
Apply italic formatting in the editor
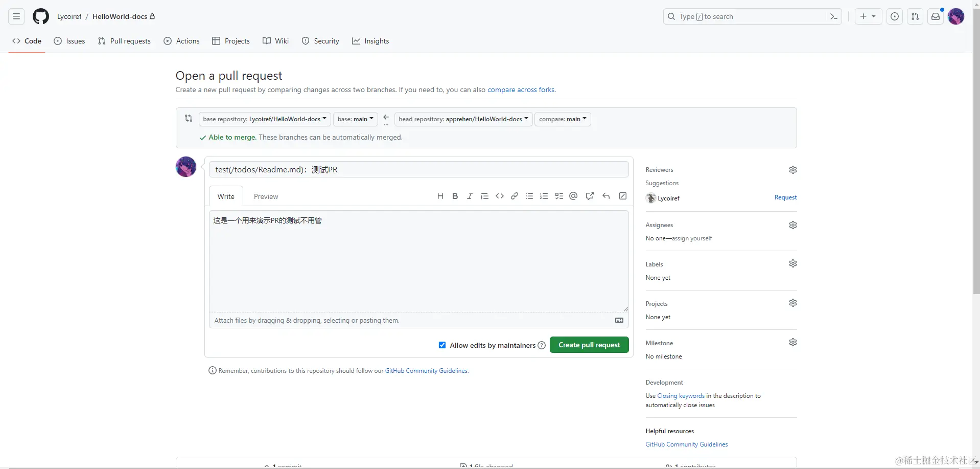(470, 196)
